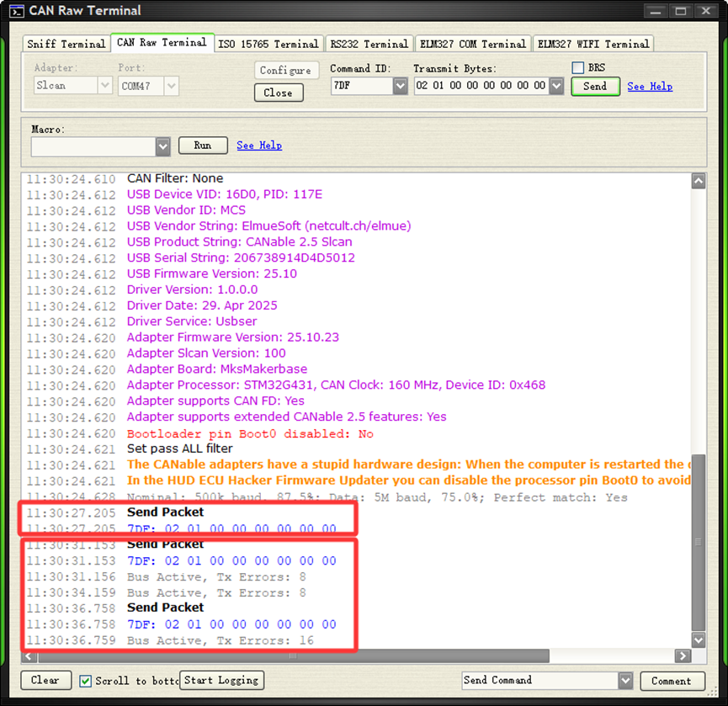This screenshot has height=706, width=728.
Task: Select log line 'USB Firmware Version: 25.10'
Action: pos(212,273)
